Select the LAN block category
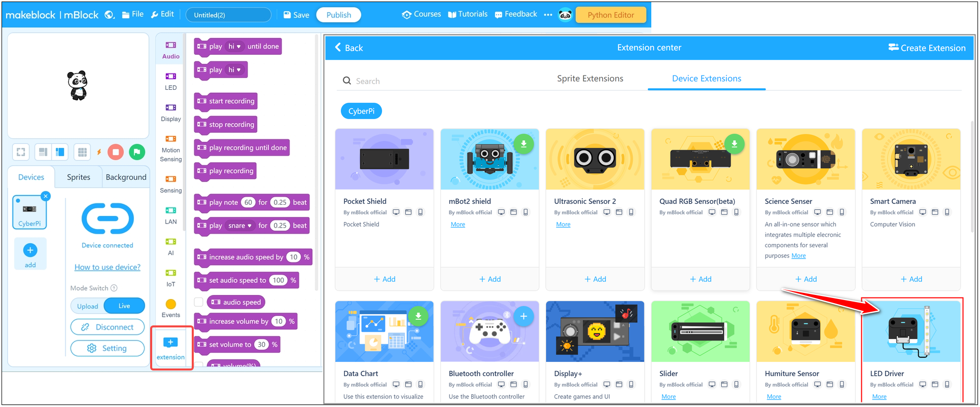This screenshot has width=980, height=407. pos(171,215)
